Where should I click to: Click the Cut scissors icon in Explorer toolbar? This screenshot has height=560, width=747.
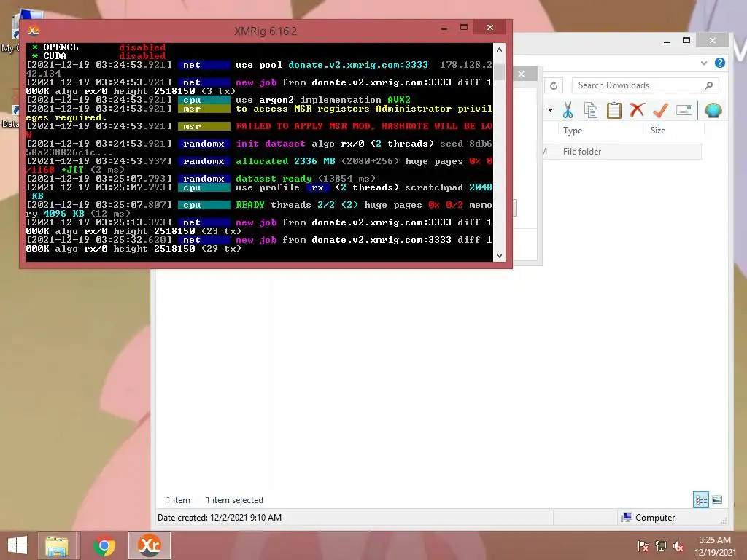coord(568,110)
